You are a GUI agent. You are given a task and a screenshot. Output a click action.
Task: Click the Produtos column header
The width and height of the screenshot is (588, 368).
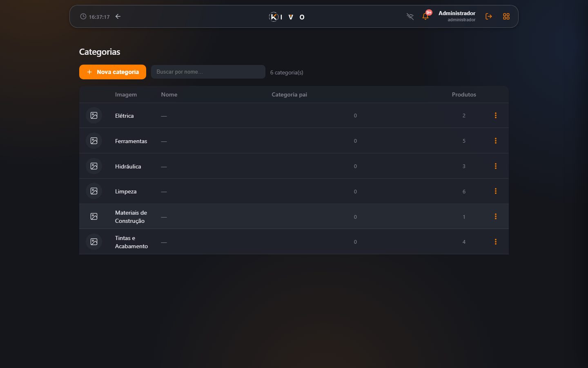click(464, 94)
